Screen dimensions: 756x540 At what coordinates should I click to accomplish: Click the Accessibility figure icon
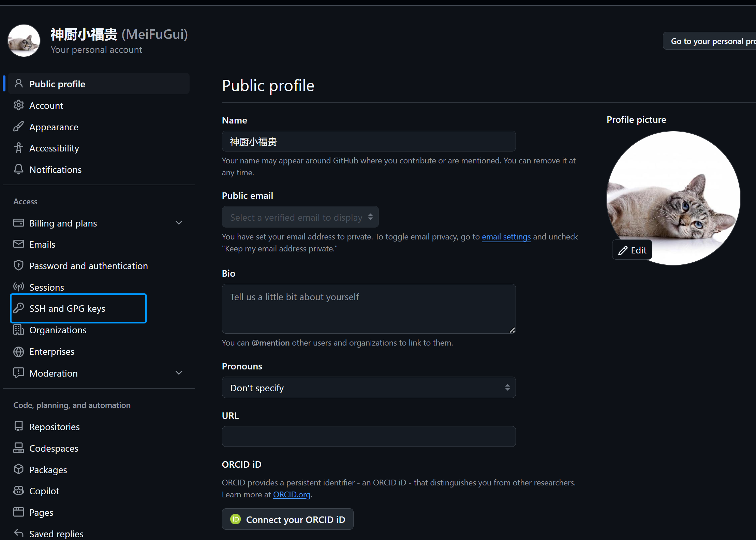pos(18,148)
